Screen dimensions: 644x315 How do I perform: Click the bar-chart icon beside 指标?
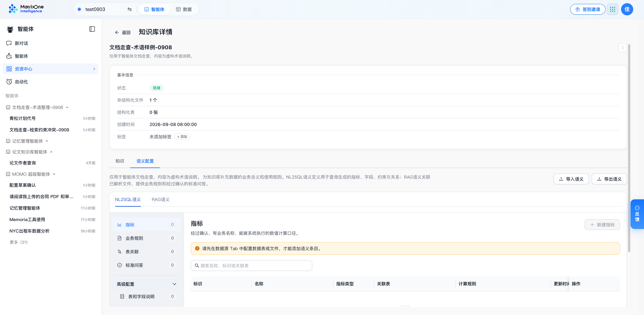119,225
